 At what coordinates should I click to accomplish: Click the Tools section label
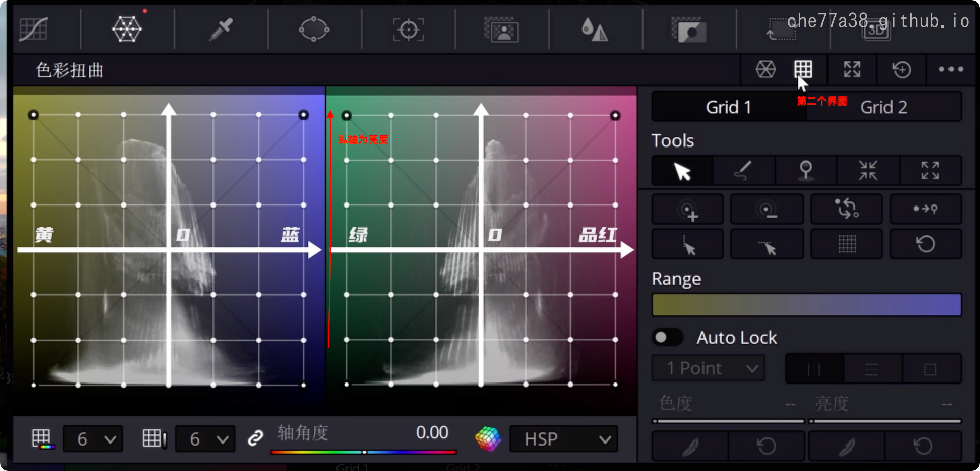point(672,140)
